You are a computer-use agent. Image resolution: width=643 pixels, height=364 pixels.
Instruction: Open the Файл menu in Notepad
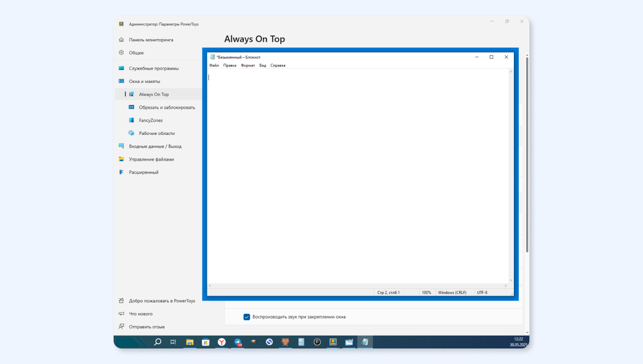(214, 65)
